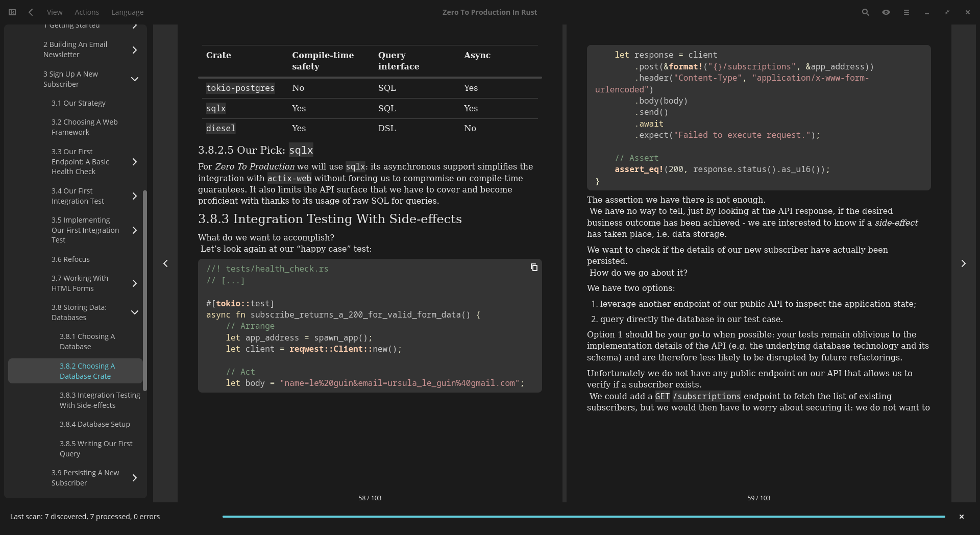Image resolution: width=980 pixels, height=535 pixels.
Task: Collapse 3.8 Storing Data: Databases
Action: 135,312
